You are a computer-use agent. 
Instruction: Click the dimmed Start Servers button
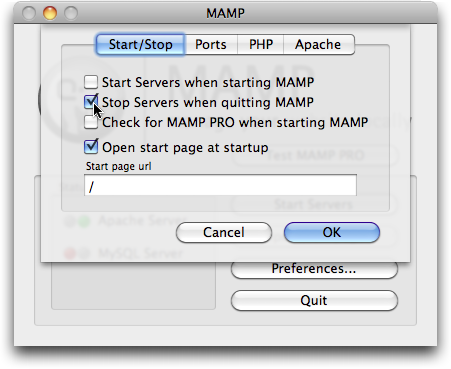[x=314, y=204]
